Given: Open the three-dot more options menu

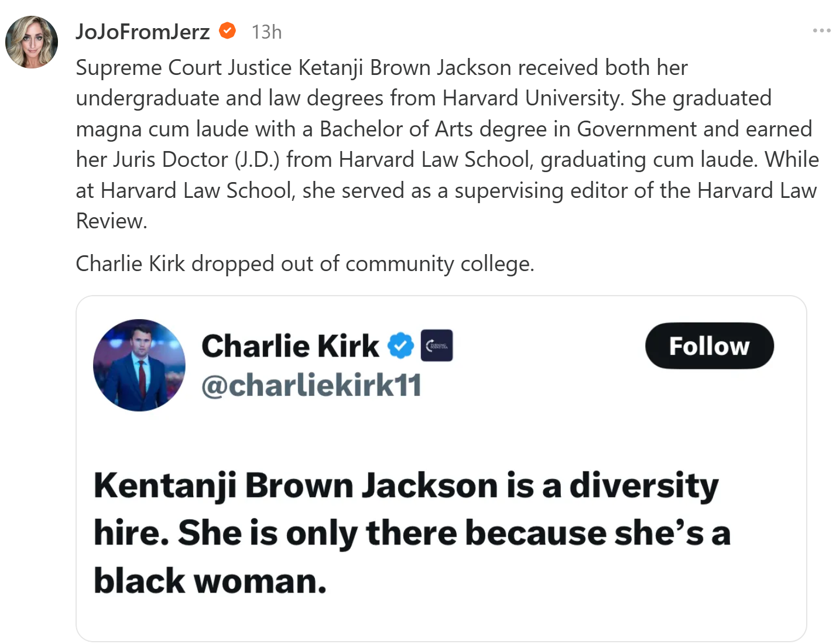Looking at the screenshot, I should 821,30.
